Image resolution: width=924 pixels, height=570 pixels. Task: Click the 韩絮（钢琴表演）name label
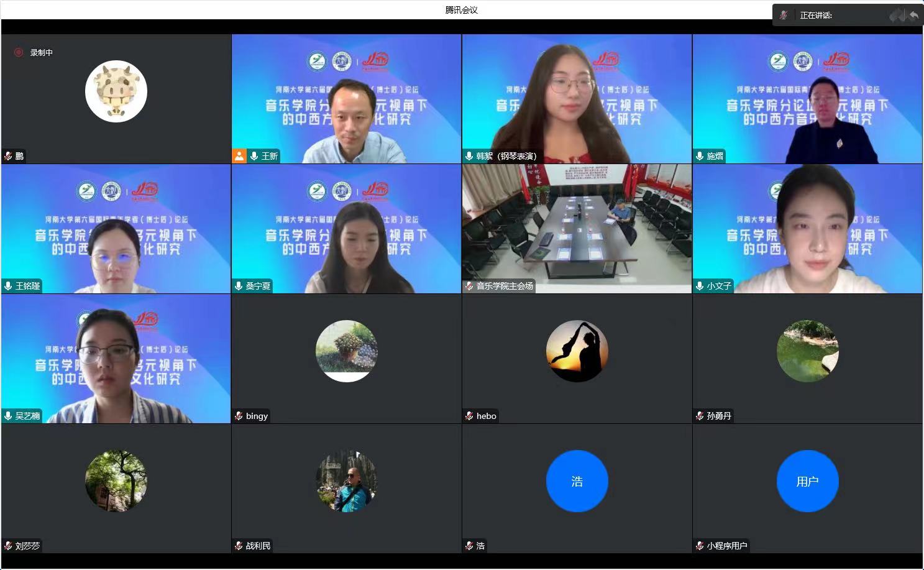(x=506, y=156)
